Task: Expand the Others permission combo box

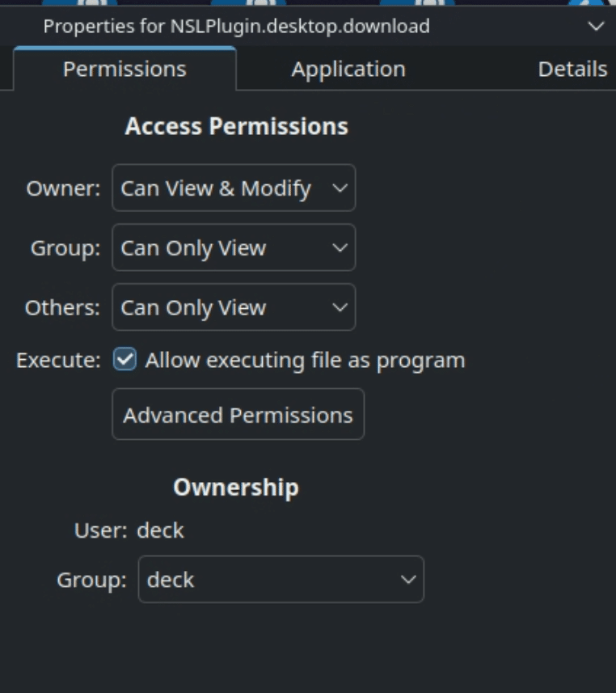Action: 234,307
